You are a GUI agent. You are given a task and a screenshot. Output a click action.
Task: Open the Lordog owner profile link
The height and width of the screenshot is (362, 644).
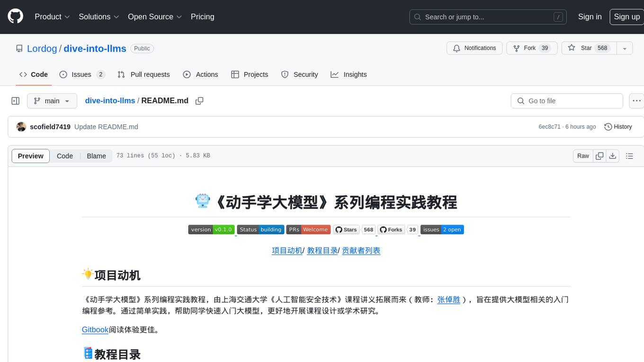[42, 48]
